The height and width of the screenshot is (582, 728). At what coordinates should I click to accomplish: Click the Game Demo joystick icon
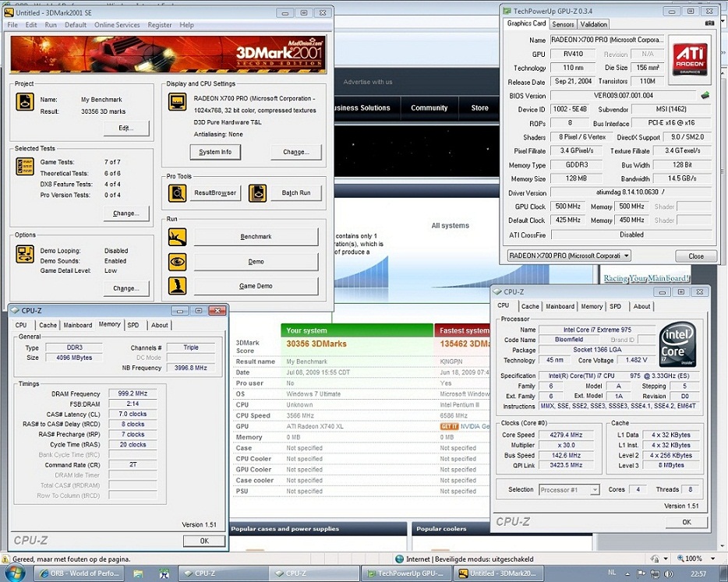click(178, 286)
